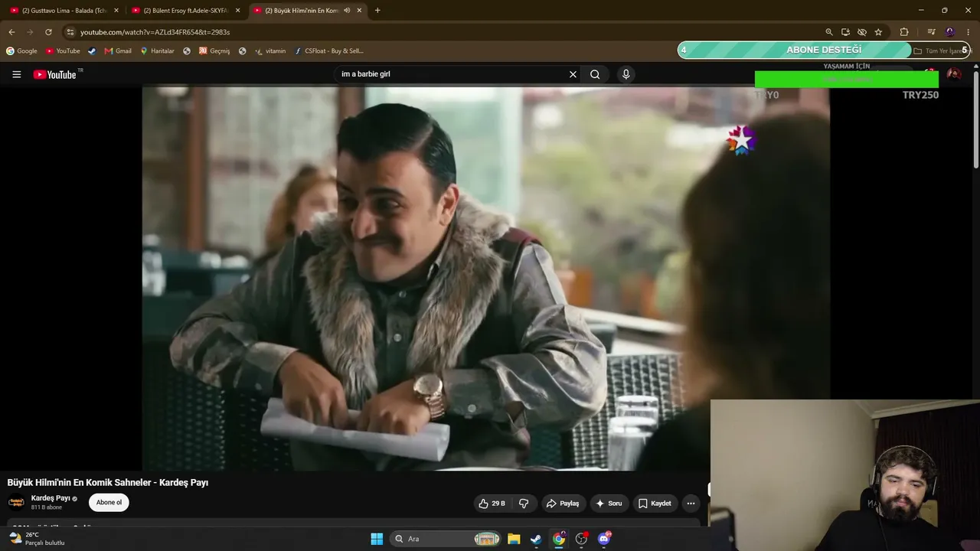Switch to Chrome on the taskbar
980x551 pixels.
coord(559,539)
